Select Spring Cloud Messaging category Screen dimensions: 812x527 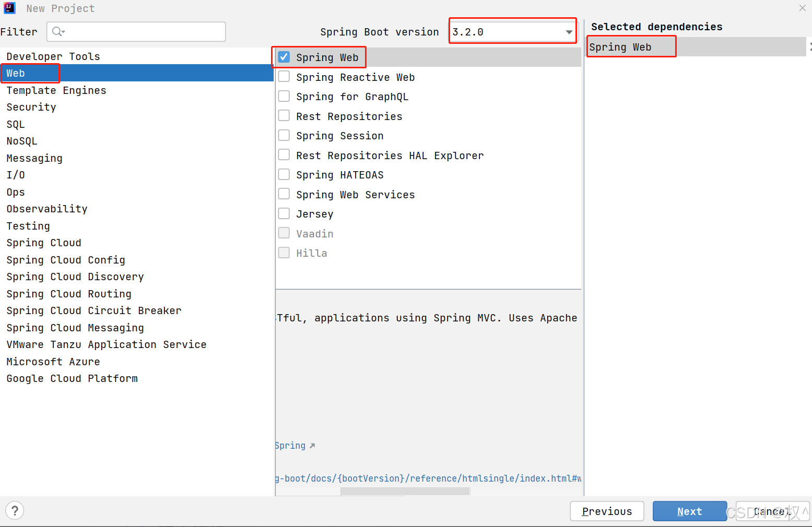[x=137, y=328]
